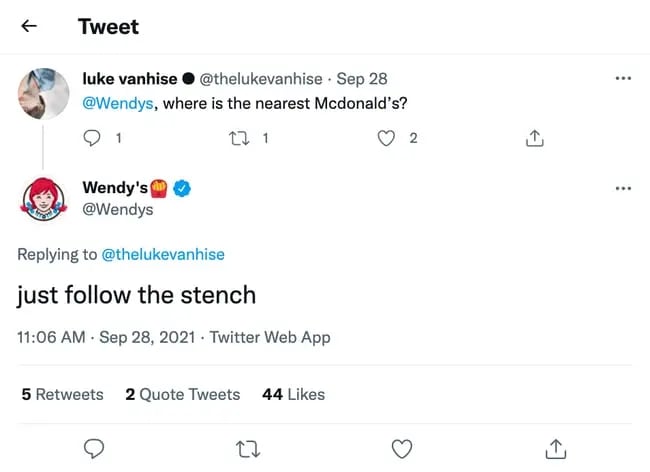Screen dimensions: 650x472
Task: Click the back arrow icon
Action: (29, 26)
